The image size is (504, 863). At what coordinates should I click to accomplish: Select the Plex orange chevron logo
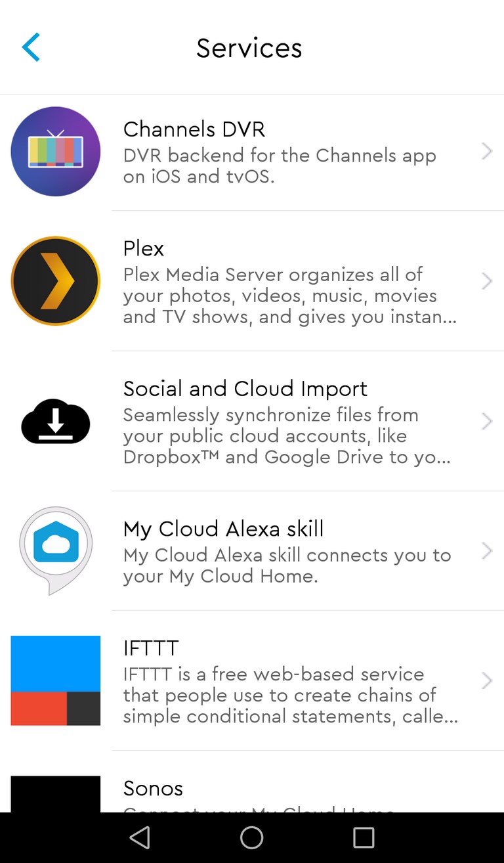coord(56,281)
